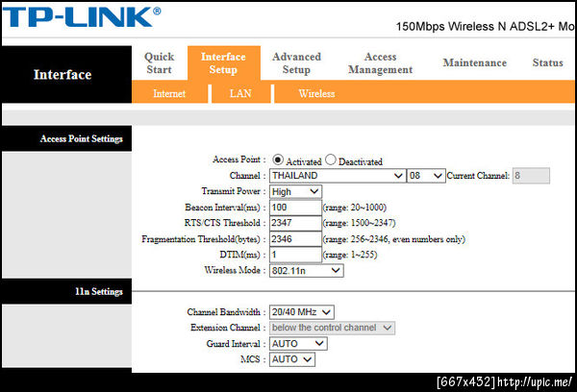
Task: Switch to the Status tab
Action: click(x=547, y=62)
